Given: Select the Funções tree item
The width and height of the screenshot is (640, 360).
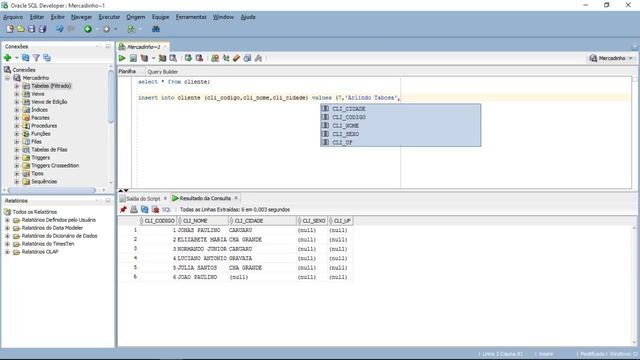Looking at the screenshot, I should pos(41,134).
